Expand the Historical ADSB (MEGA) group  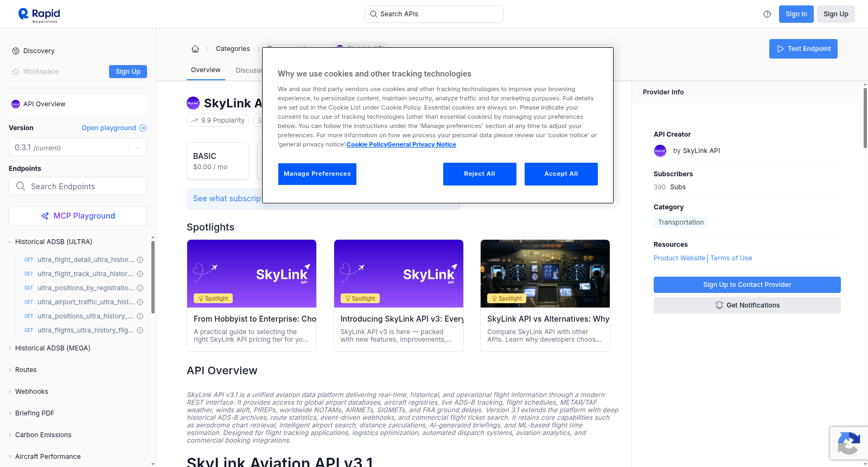click(10, 348)
